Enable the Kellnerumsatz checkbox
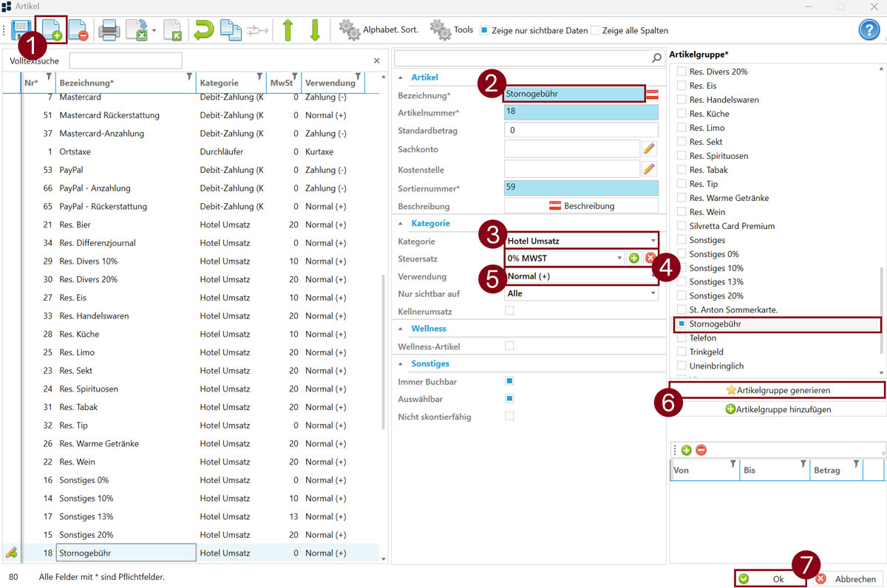 [509, 311]
